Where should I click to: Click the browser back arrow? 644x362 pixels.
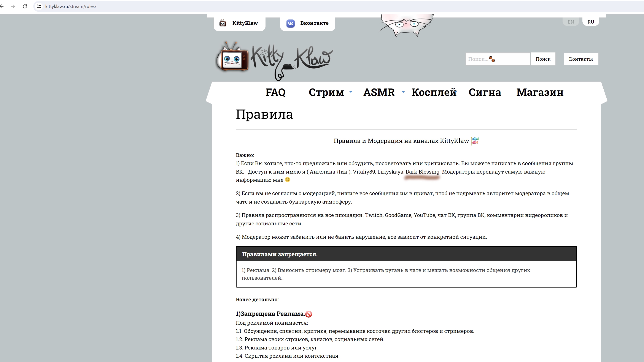coord(2,6)
